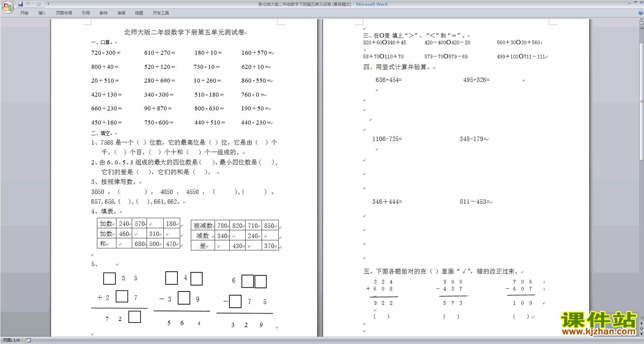The image size is (644, 344).
Task: Open the 插入 ribbon tab
Action: point(42,13)
